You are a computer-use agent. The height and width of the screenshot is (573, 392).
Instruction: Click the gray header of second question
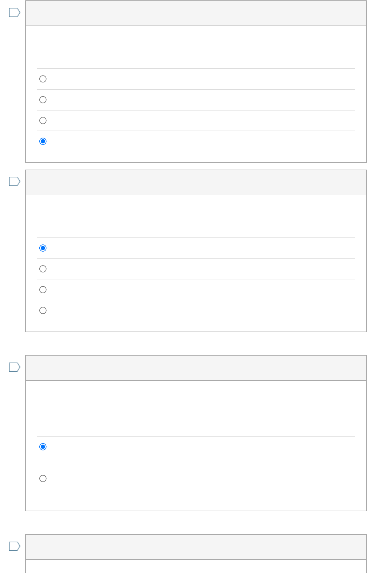196,182
